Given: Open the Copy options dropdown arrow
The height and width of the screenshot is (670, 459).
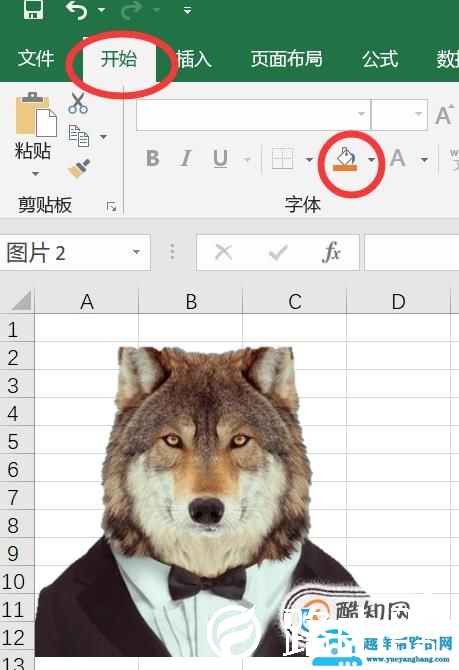Looking at the screenshot, I should pos(103,137).
